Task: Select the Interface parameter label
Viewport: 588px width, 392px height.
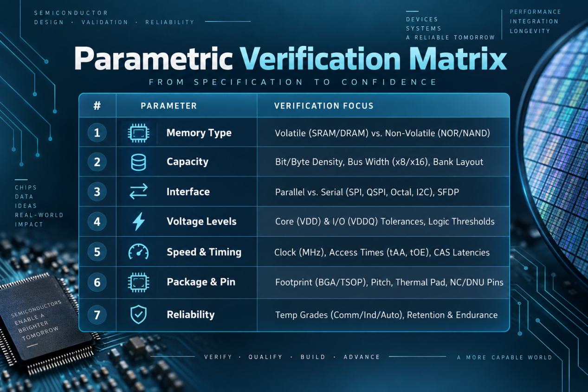Action: (188, 192)
